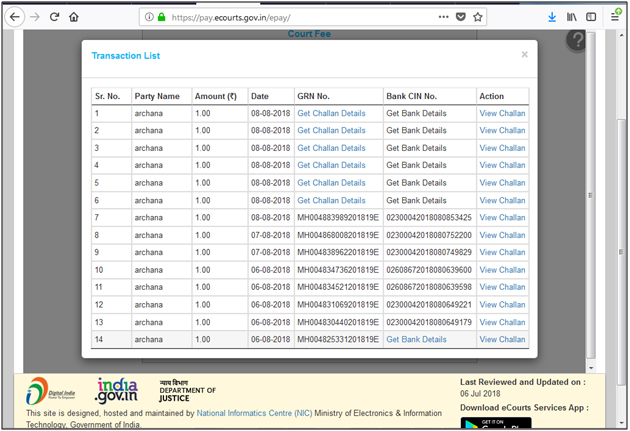The height and width of the screenshot is (431, 630).
Task: Click GRN number MH004868008201819E
Action: [x=338, y=235]
